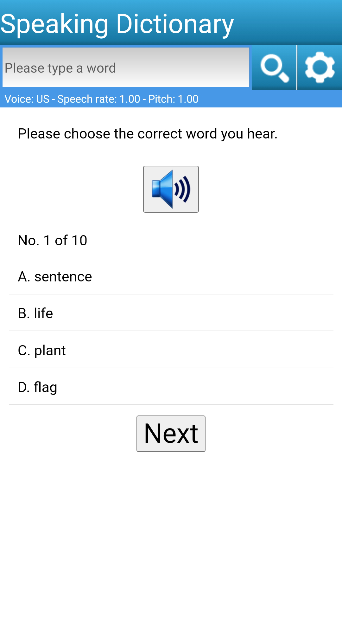Click the magnifying glass search icon
The height and width of the screenshot is (644, 342).
click(274, 68)
